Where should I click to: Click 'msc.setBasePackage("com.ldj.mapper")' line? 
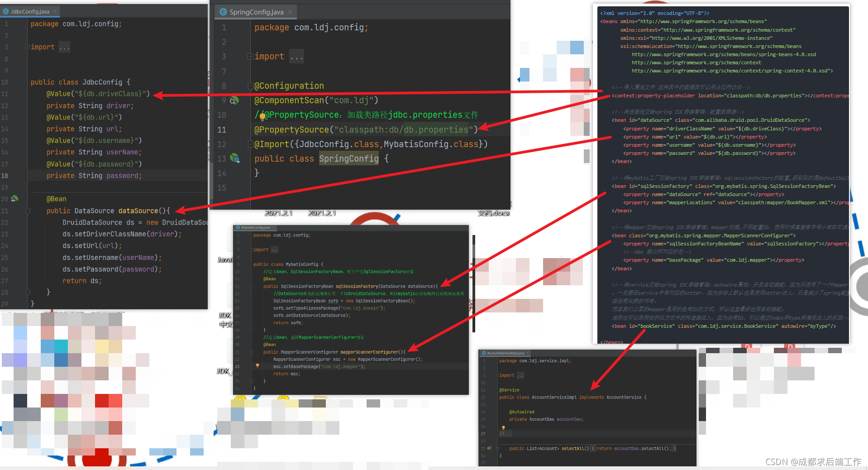(320, 367)
